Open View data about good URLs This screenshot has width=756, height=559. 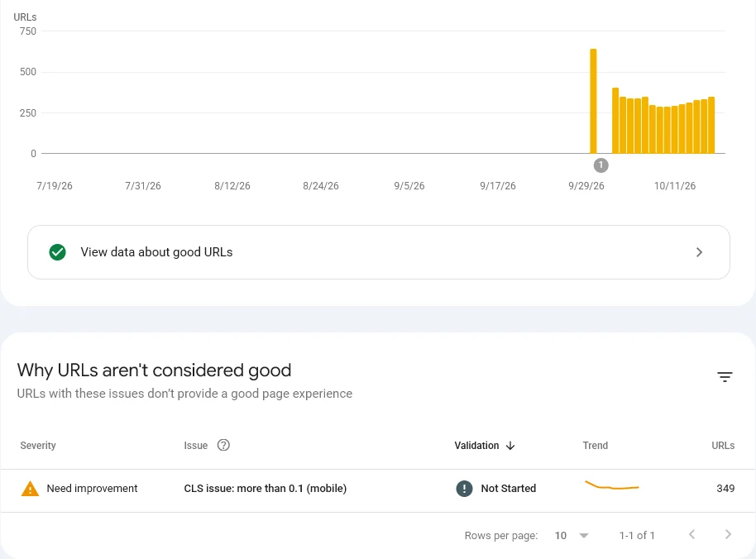coord(379,252)
